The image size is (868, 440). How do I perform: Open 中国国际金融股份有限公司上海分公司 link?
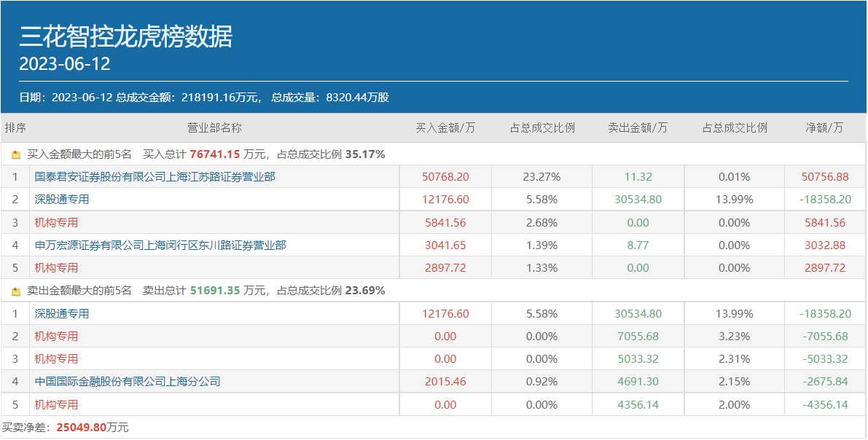[127, 382]
